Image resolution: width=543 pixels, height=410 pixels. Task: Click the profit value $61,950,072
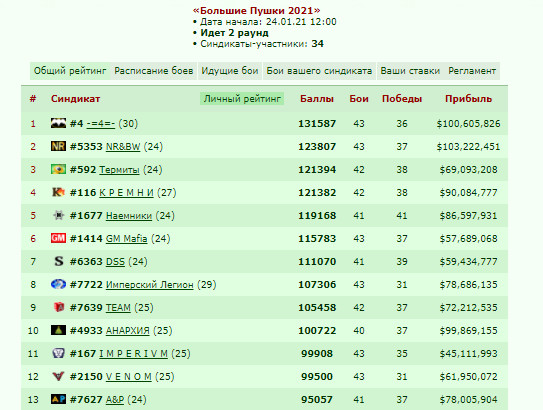click(x=469, y=376)
